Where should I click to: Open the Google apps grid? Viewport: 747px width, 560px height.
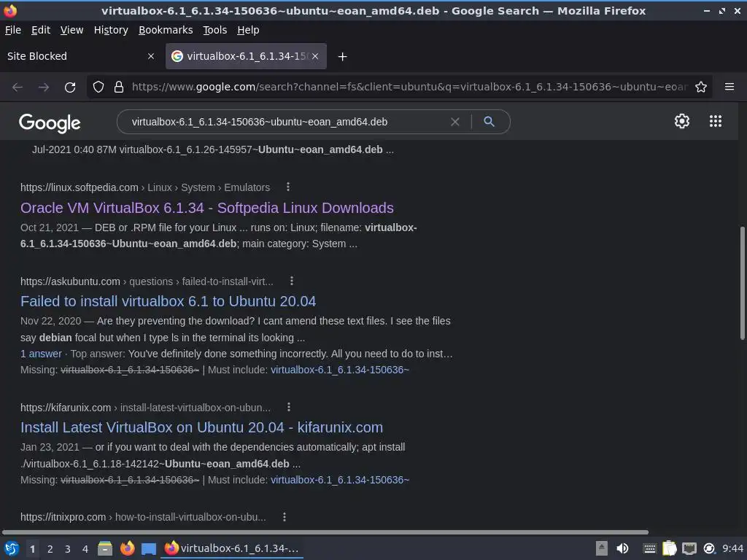click(716, 122)
